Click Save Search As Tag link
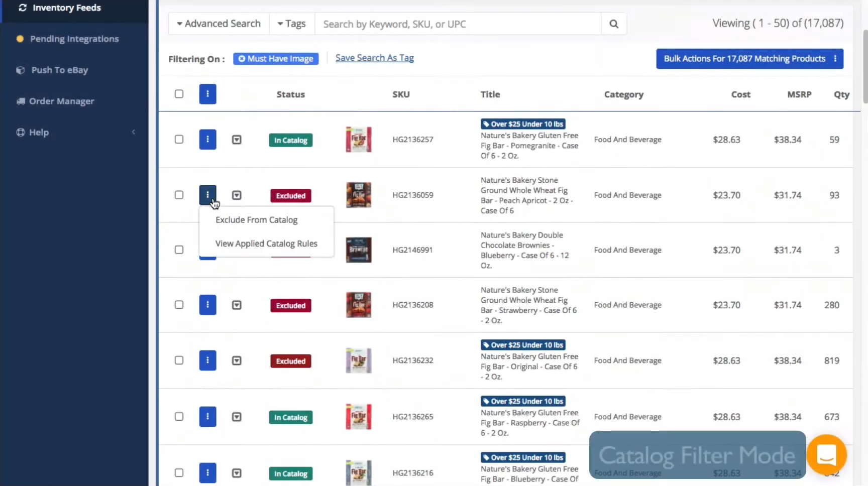This screenshot has height=486, width=868. (x=375, y=58)
